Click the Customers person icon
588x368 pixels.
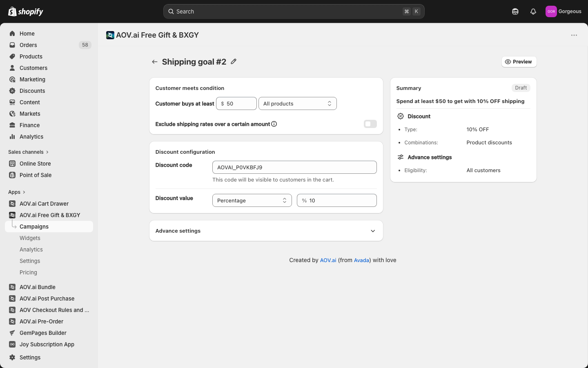12,68
